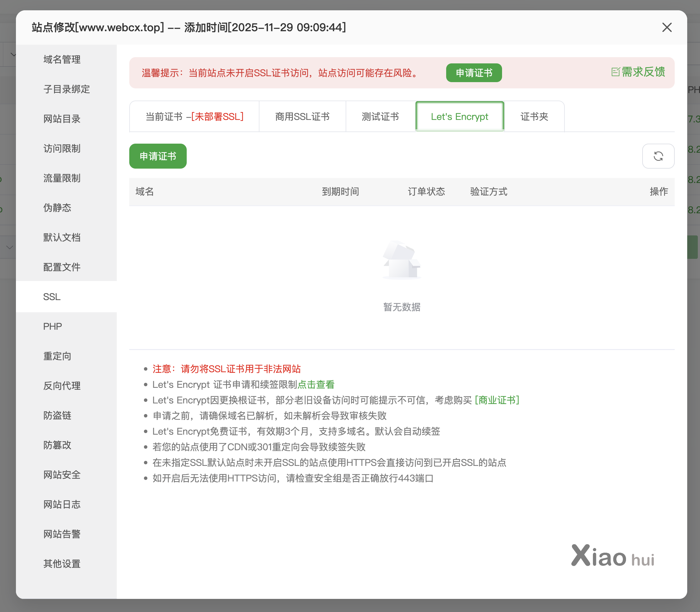Viewport: 700px width, 612px height.
Task: Click the refresh certificate list icon
Action: 658,156
